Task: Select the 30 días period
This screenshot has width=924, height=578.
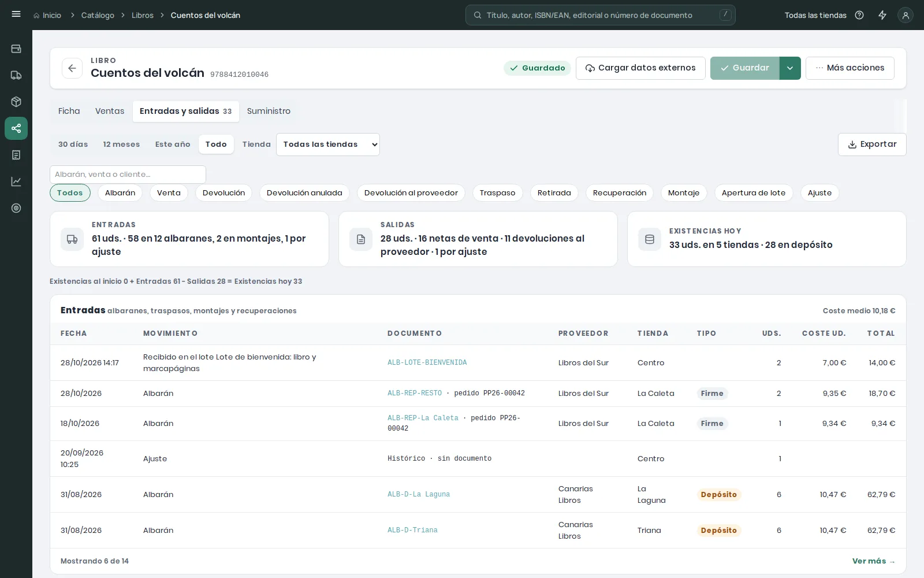Action: [73, 144]
